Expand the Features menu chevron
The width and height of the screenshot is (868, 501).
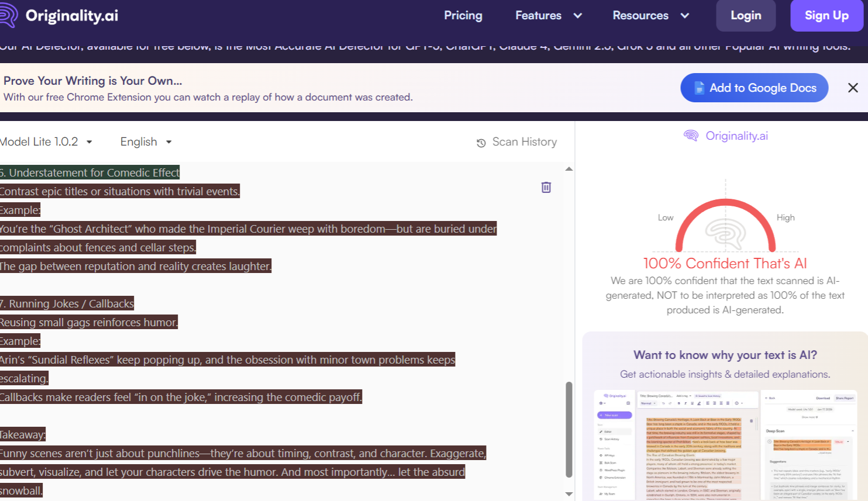(x=578, y=16)
